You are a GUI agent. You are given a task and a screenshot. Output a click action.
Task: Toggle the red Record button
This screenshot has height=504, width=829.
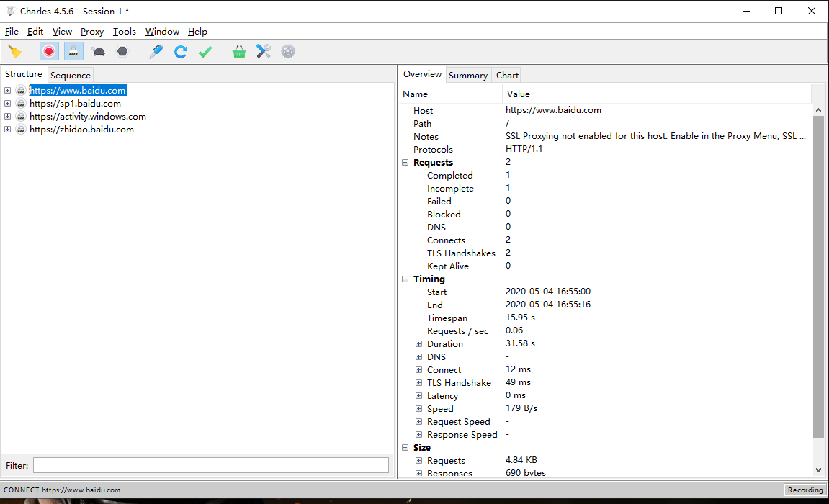[x=49, y=51]
